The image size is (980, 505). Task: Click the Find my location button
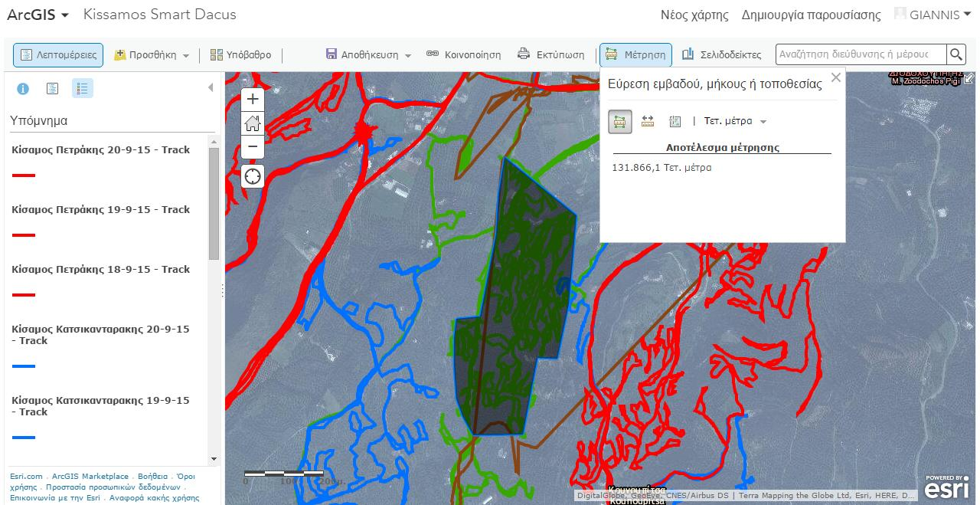click(253, 176)
